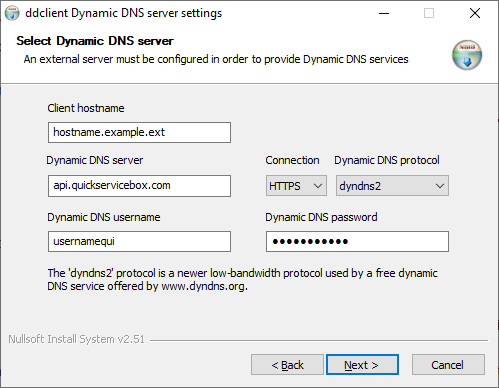Image resolution: width=499 pixels, height=388 pixels.
Task: Cancel the ddclient installation
Action: pyautogui.click(x=448, y=365)
